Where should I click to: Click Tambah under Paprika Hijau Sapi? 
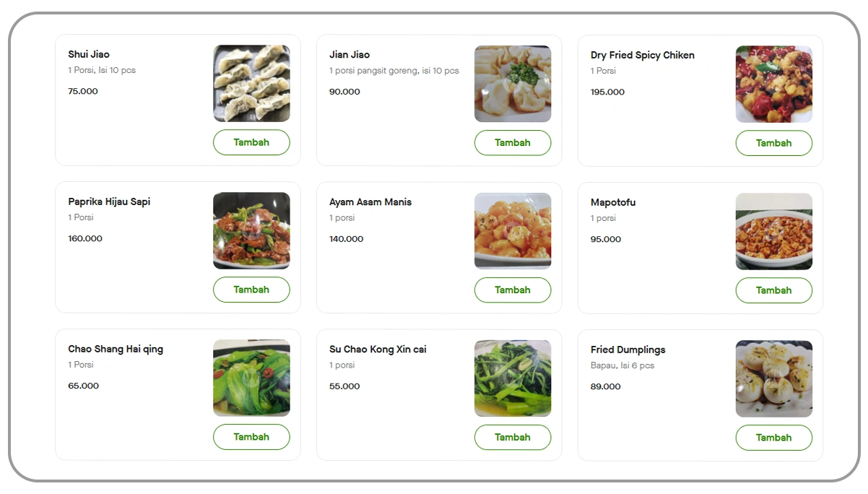(251, 290)
